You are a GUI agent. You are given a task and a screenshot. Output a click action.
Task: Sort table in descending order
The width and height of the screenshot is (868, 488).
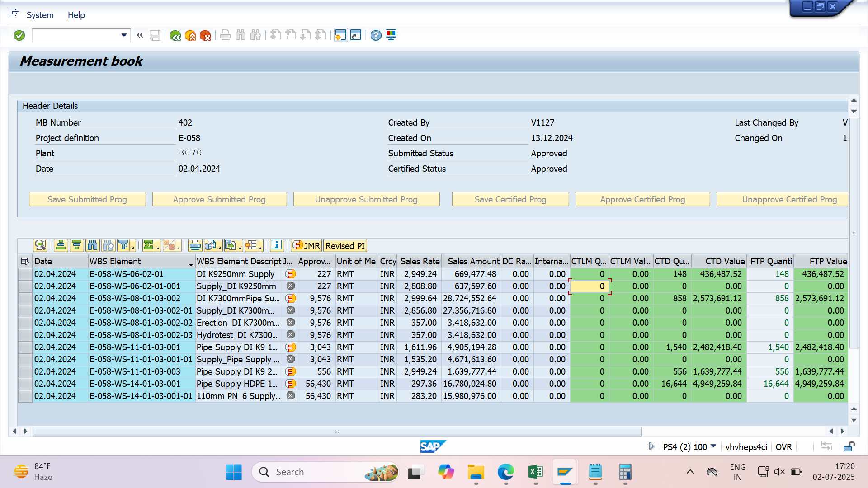tap(76, 245)
